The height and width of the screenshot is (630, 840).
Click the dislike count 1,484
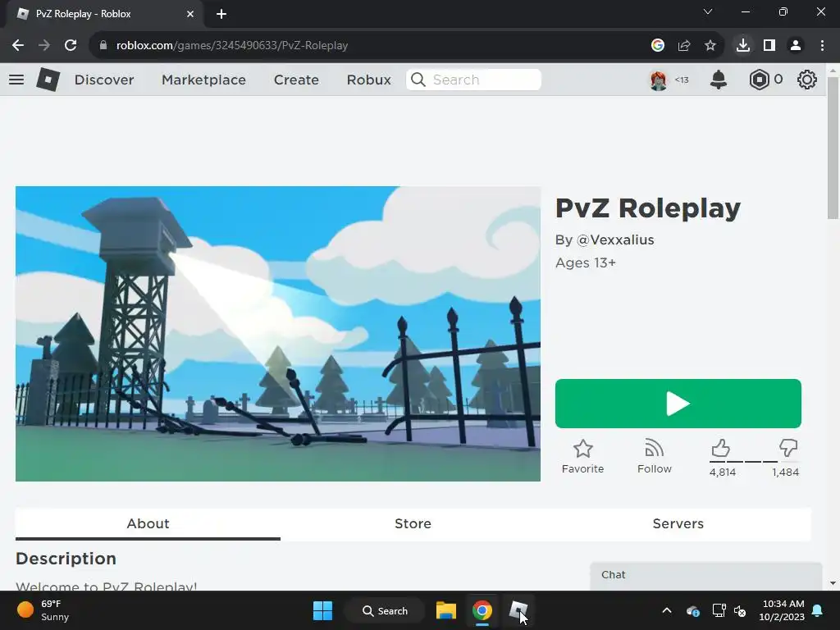[x=785, y=472]
